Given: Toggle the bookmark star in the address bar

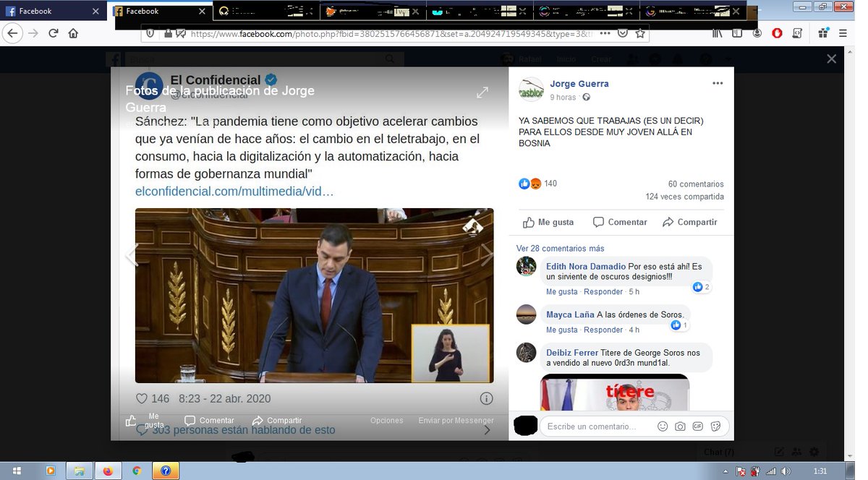Looking at the screenshot, I should coord(642,33).
